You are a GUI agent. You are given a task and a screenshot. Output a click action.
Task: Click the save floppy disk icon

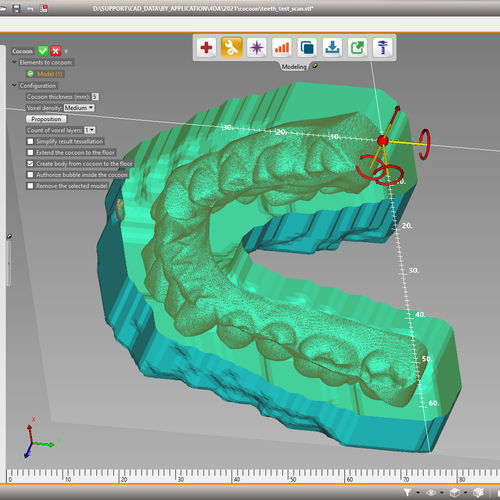tap(17, 8)
